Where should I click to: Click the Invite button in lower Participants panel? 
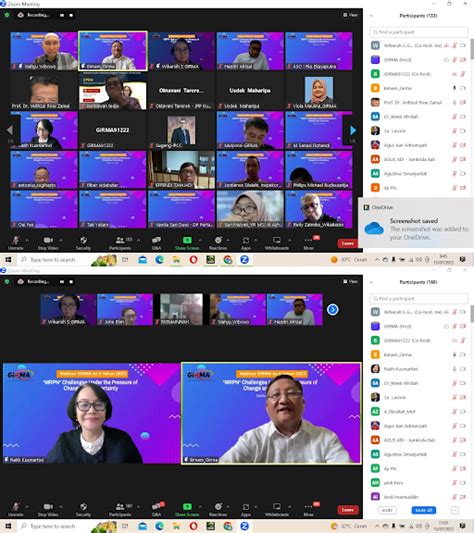click(387, 510)
